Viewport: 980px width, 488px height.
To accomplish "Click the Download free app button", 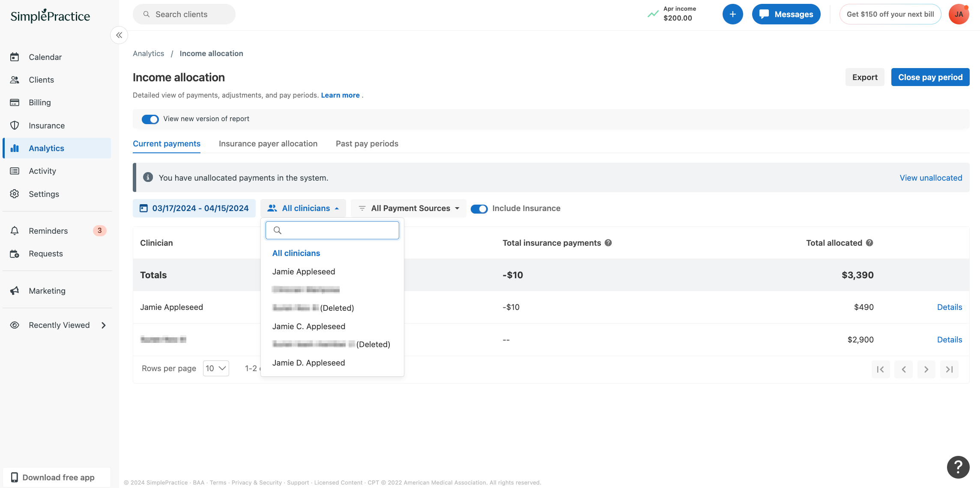I will (57, 477).
